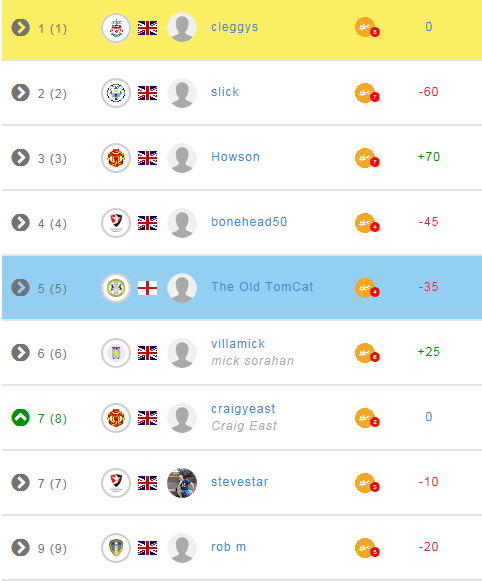Viewport: 482px width, 581px height.
Task: Click the Leeds crest beside rob m
Action: pos(116,548)
